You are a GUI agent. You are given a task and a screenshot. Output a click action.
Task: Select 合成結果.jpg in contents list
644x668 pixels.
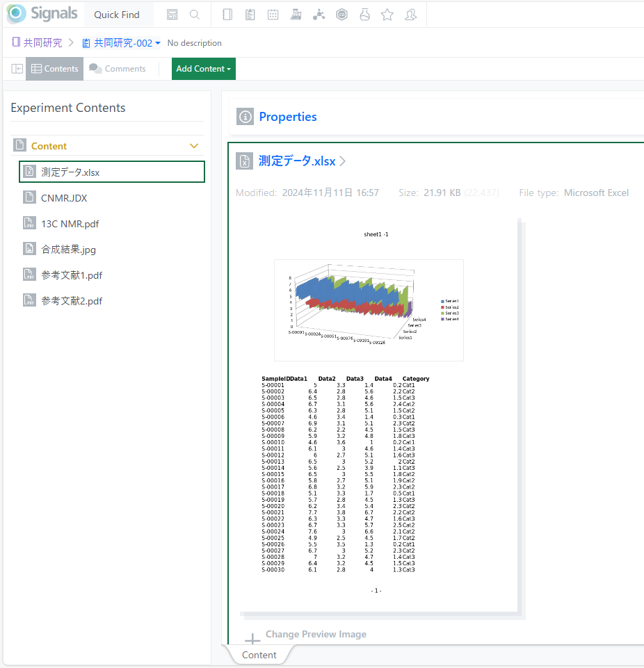point(67,250)
